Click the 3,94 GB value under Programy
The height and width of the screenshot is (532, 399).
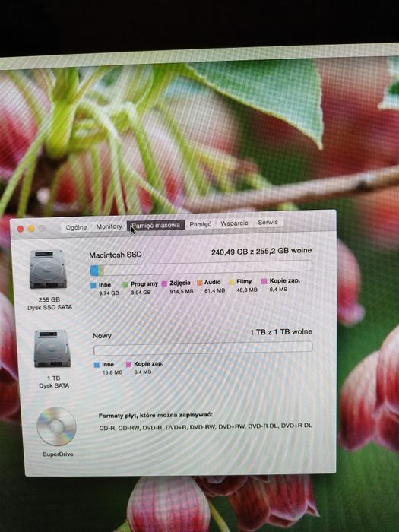coord(141,292)
